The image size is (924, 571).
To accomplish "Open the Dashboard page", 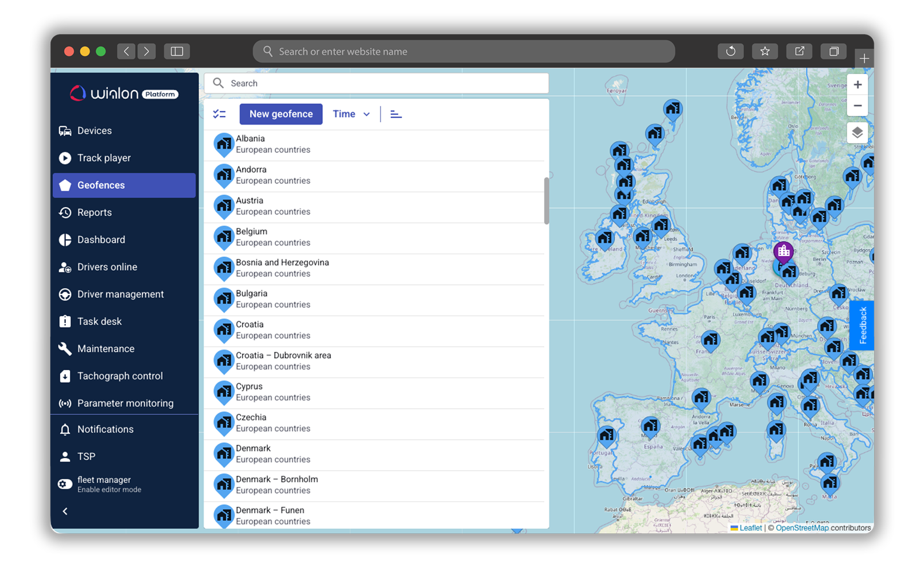I will (x=124, y=240).
